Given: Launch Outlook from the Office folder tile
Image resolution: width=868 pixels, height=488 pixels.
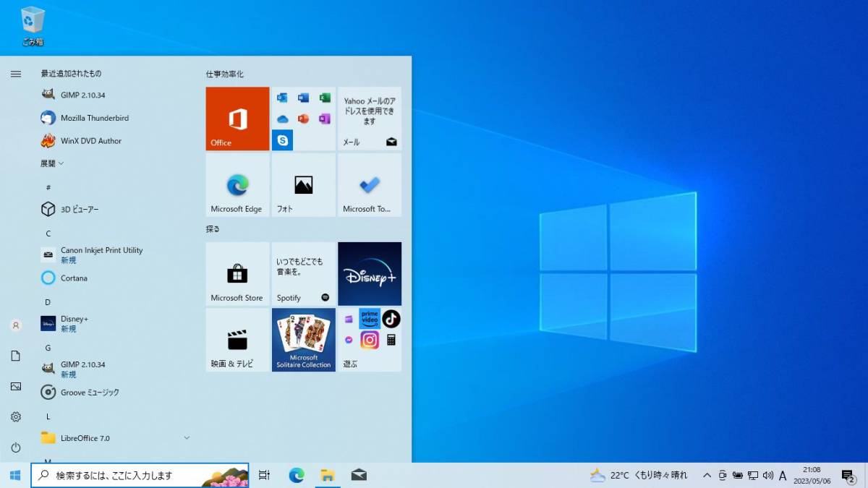Looking at the screenshot, I should point(282,98).
